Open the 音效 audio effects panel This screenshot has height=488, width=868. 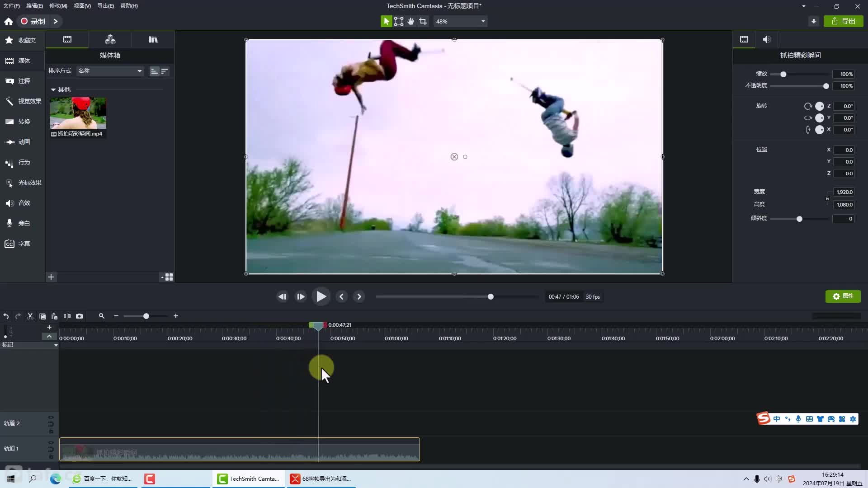click(x=23, y=203)
